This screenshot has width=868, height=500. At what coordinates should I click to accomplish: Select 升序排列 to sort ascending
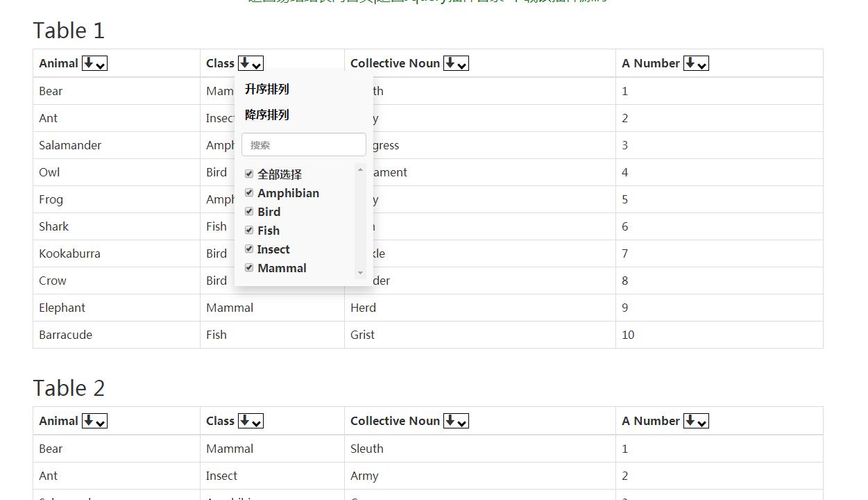266,89
